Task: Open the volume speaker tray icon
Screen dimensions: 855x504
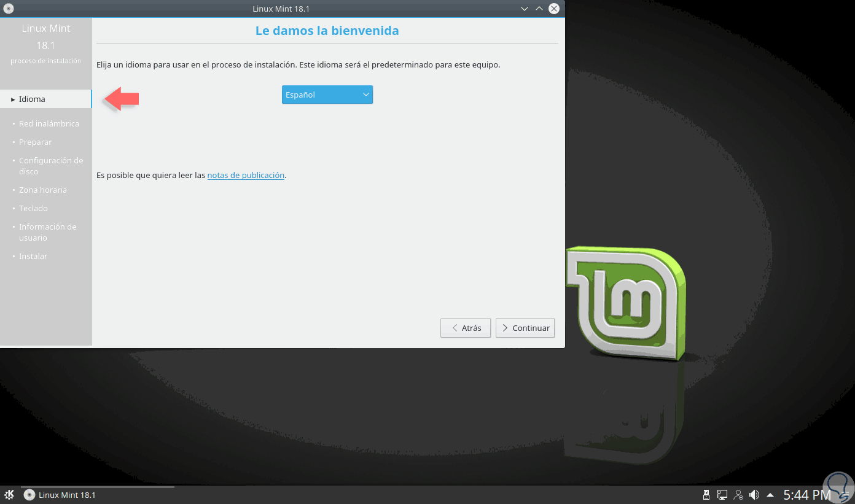Action: coord(754,494)
